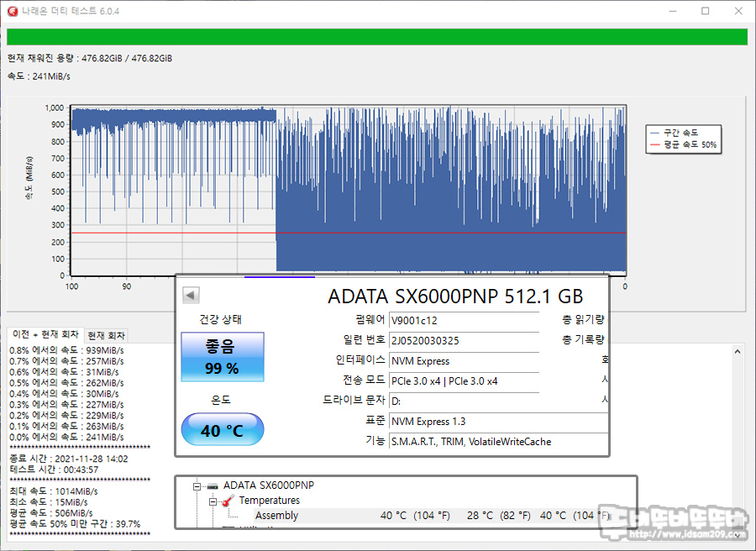Viewport: 756px width, 551px height.
Task: Click the 온도 label above the temperature button
Action: tap(221, 400)
